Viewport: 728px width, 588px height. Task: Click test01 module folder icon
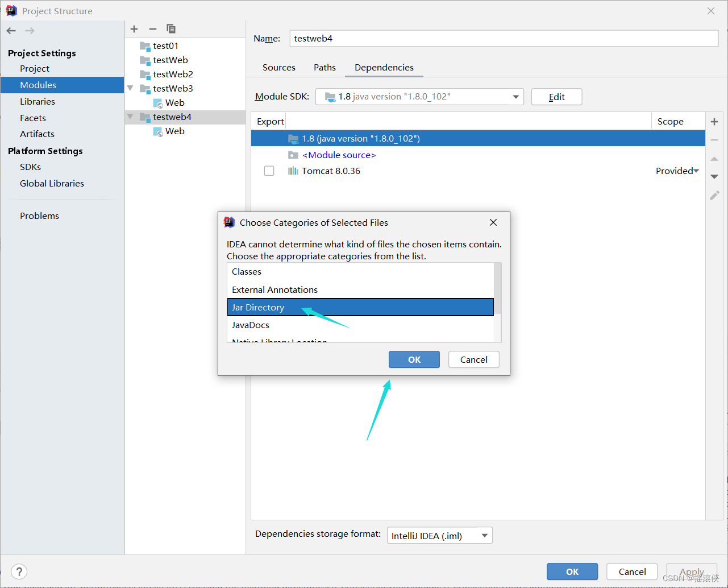pos(145,45)
